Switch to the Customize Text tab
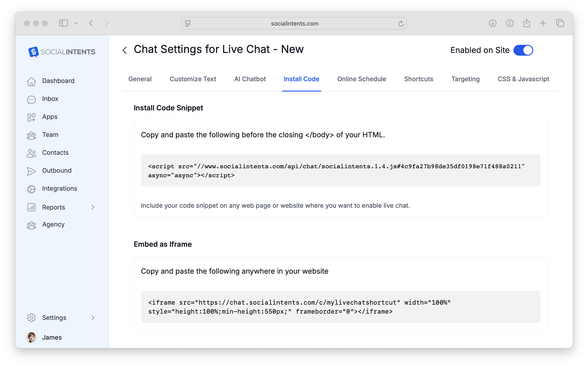Image resolution: width=588 pixels, height=367 pixels. point(193,79)
